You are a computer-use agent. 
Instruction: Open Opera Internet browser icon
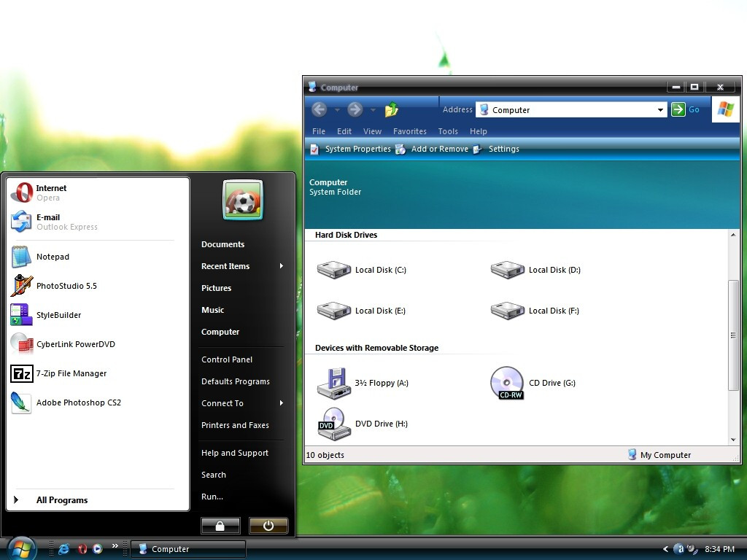22,192
